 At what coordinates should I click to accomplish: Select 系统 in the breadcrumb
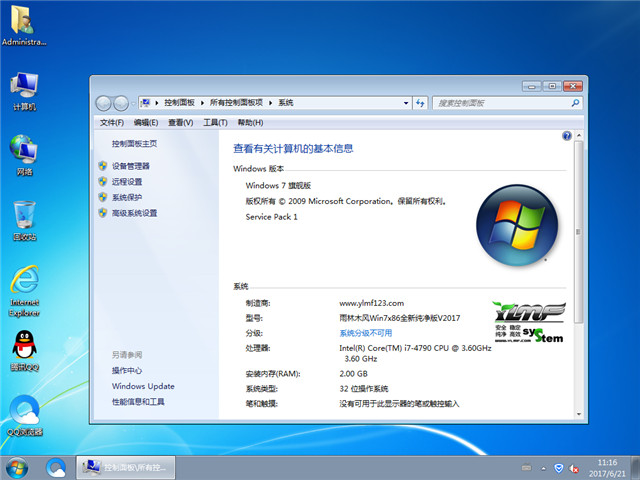(286, 102)
